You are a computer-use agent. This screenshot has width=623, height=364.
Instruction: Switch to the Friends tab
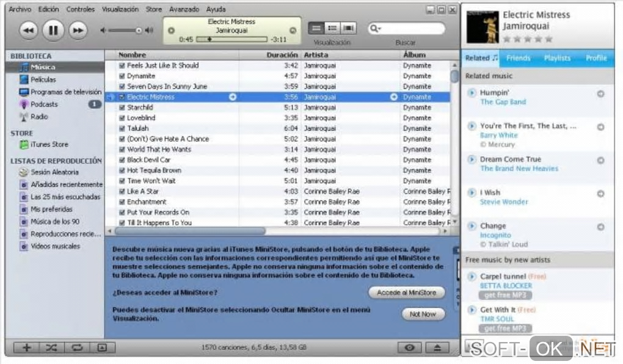point(518,58)
